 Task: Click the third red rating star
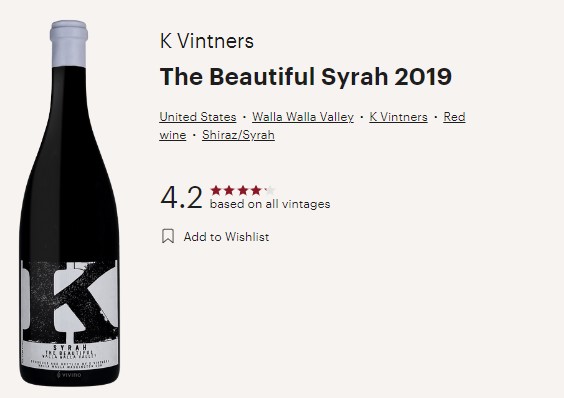pos(243,190)
